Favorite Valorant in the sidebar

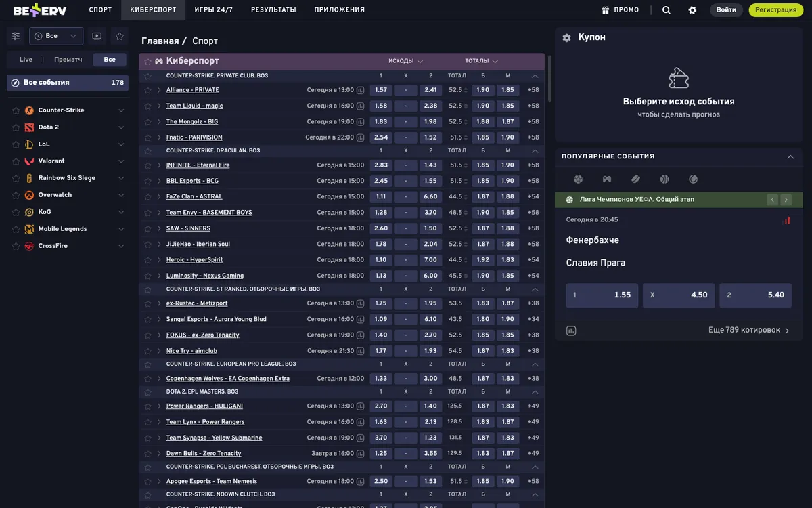(x=16, y=161)
